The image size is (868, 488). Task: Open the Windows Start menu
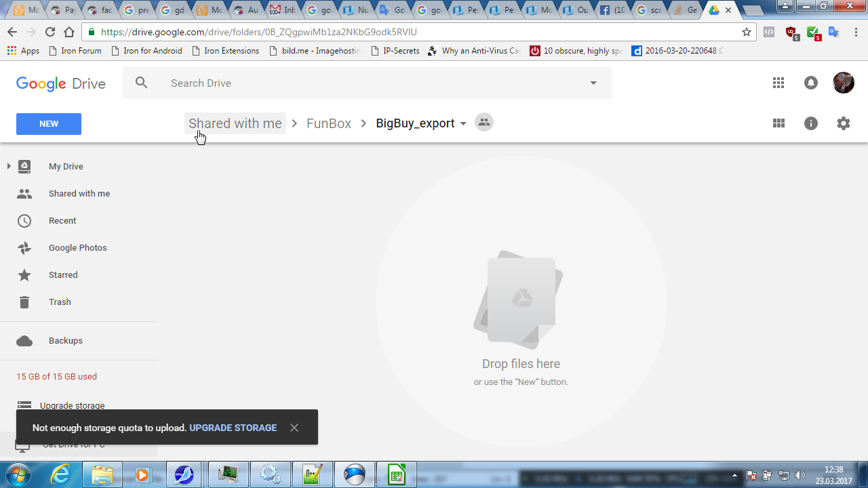(17, 474)
